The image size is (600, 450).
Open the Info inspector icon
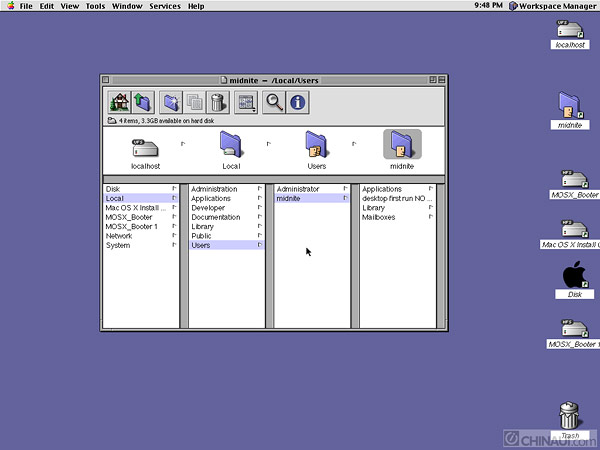(x=298, y=101)
